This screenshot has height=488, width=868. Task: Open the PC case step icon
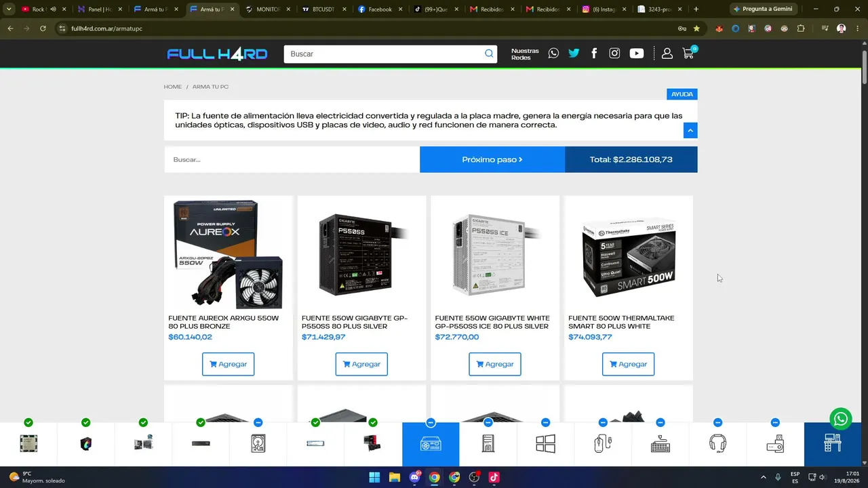(x=488, y=444)
